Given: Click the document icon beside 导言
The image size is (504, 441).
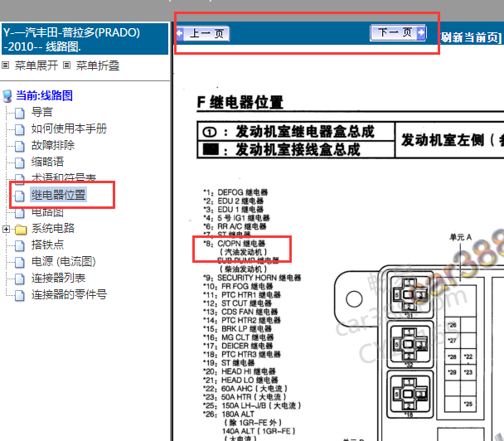Looking at the screenshot, I should [x=20, y=113].
